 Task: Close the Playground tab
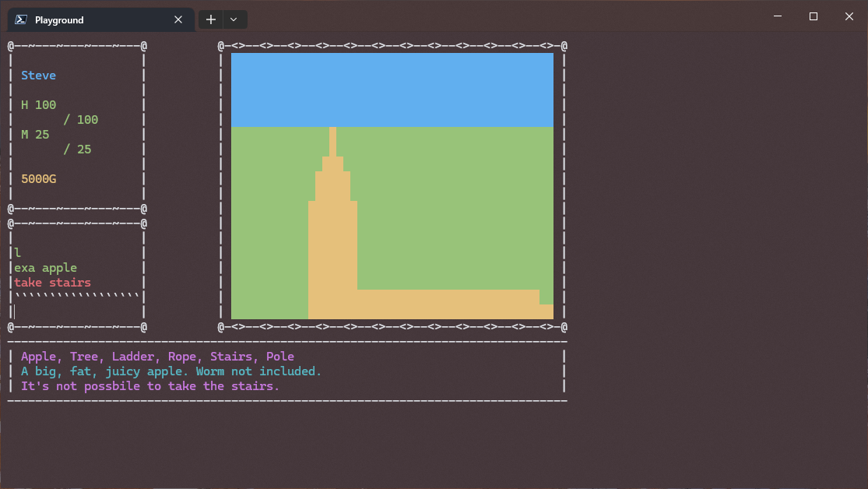point(178,20)
